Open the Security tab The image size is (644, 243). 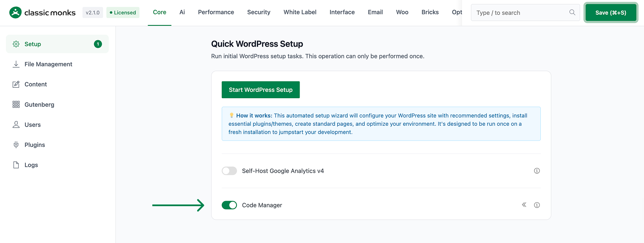tap(259, 12)
